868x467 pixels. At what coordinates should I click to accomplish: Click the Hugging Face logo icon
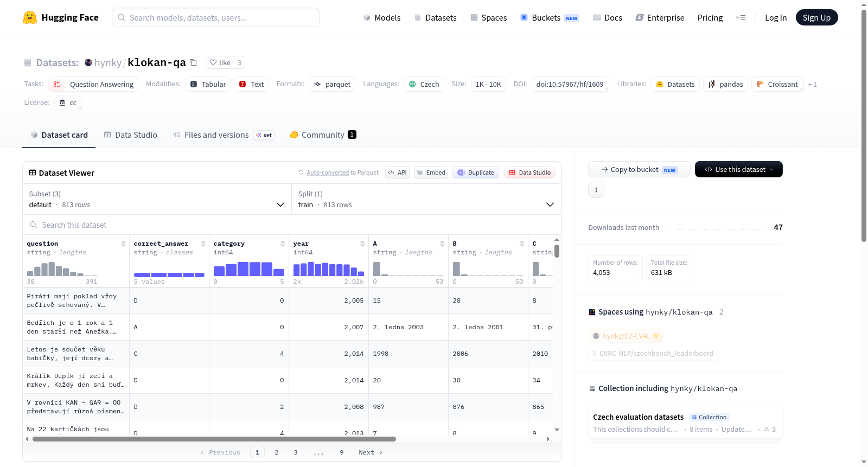click(30, 17)
